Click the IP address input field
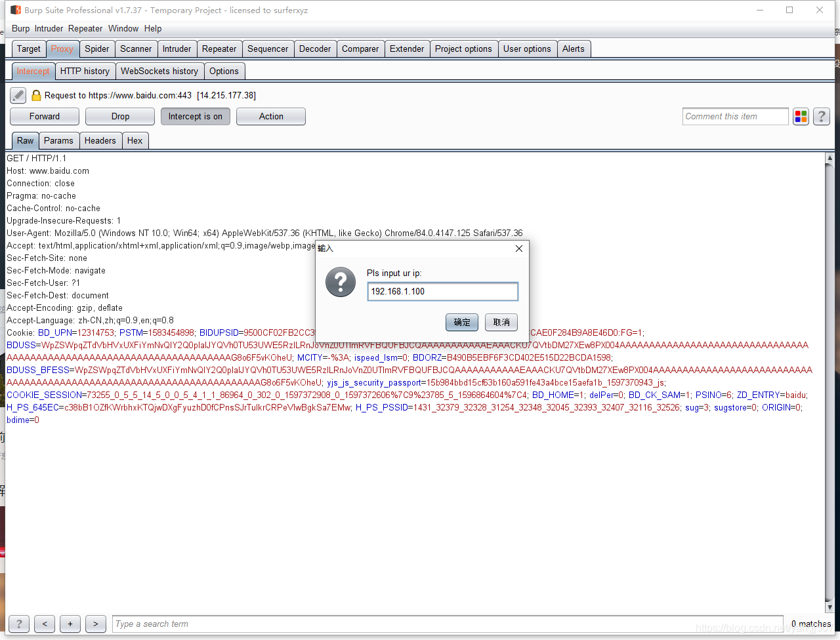This screenshot has height=640, width=840. [443, 292]
